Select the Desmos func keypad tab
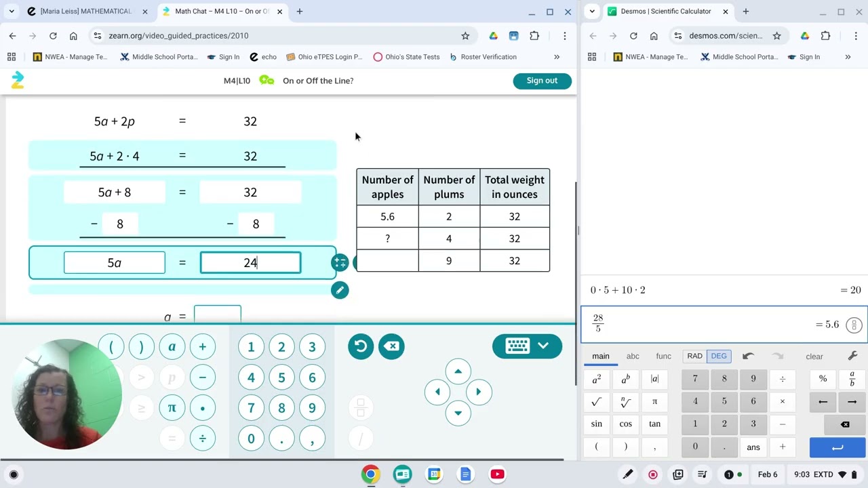868x488 pixels. (664, 357)
